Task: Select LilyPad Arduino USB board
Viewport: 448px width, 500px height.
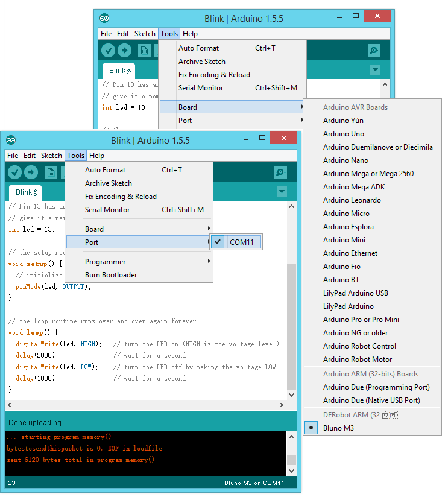Action: tap(373, 293)
